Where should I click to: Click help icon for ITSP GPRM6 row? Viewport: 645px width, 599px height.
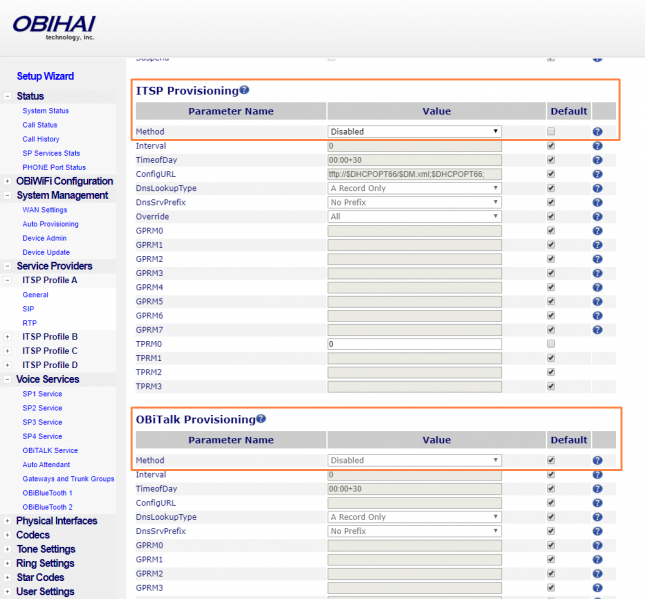597,316
